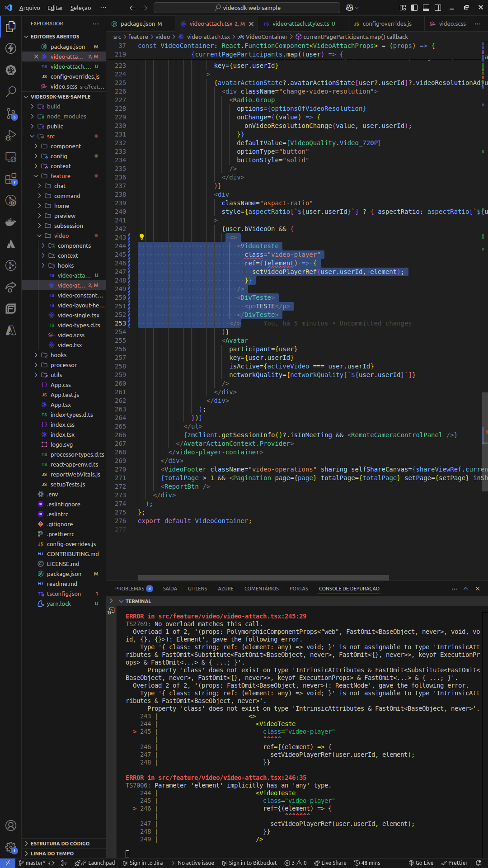
Task: Open the Arquivo menu
Action: point(30,8)
